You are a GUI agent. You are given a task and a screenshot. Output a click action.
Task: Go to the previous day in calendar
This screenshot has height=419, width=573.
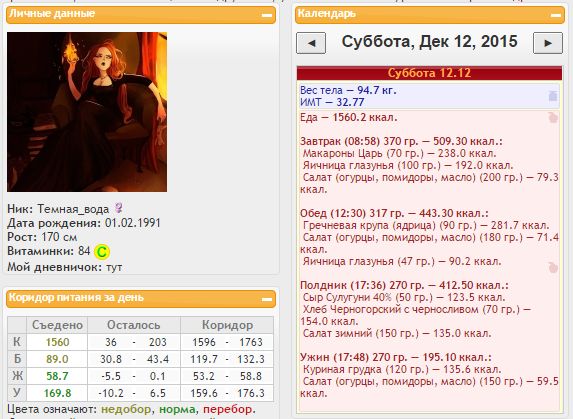click(311, 43)
